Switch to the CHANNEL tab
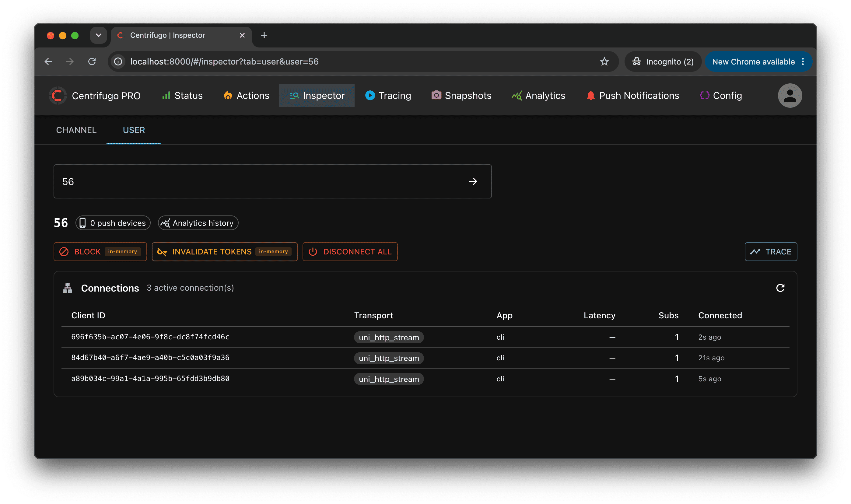 point(76,130)
